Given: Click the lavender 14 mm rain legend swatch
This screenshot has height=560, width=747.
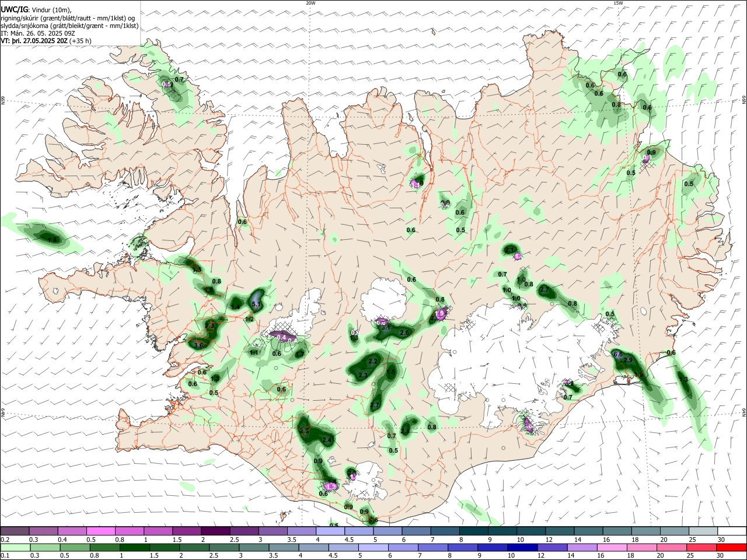Looking at the screenshot, I should [x=582, y=547].
